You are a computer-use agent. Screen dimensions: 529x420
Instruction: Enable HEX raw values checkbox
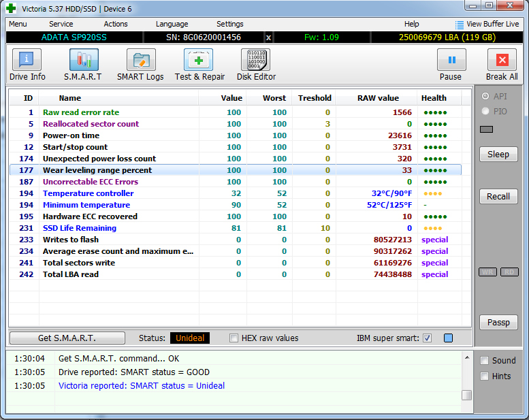click(234, 338)
